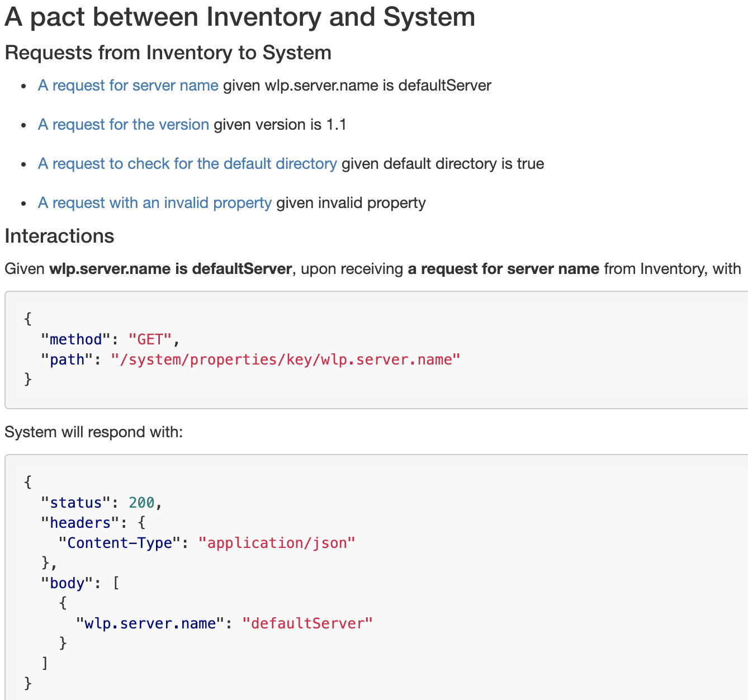
Task: Follow the default directory check request link
Action: click(187, 164)
